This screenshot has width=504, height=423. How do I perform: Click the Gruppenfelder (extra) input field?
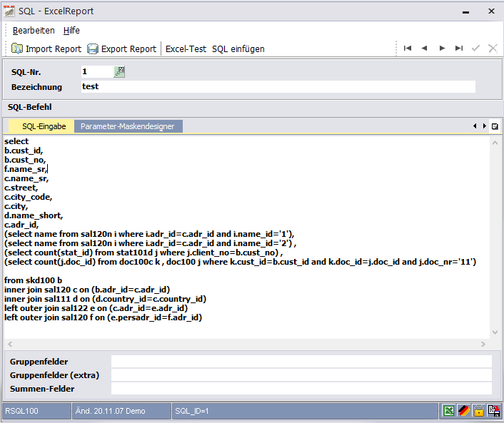click(x=301, y=375)
